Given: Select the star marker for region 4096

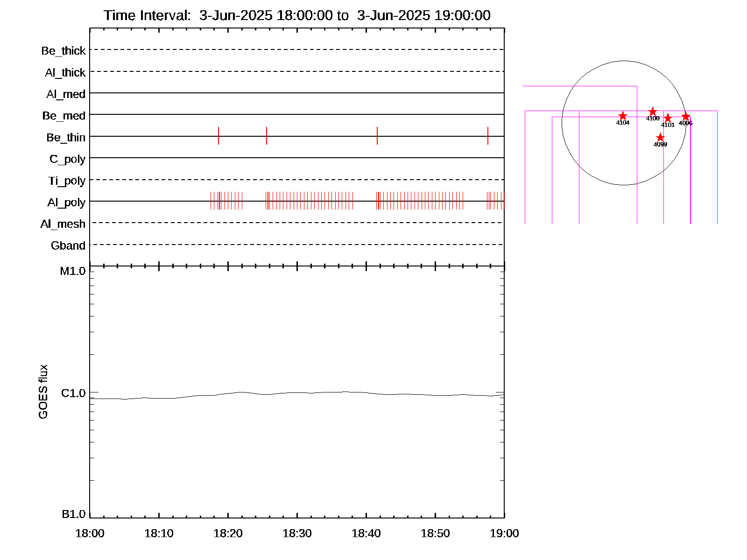Looking at the screenshot, I should point(685,116).
